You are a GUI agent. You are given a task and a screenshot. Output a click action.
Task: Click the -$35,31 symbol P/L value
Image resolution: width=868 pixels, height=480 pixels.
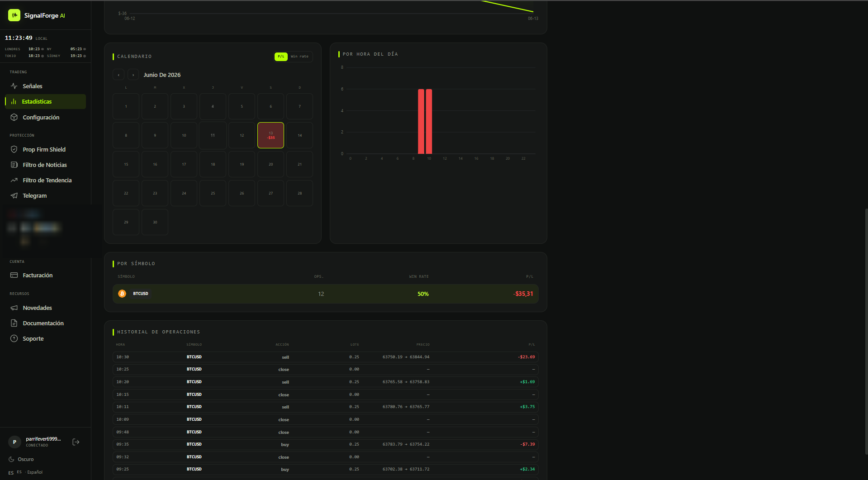coord(523,294)
